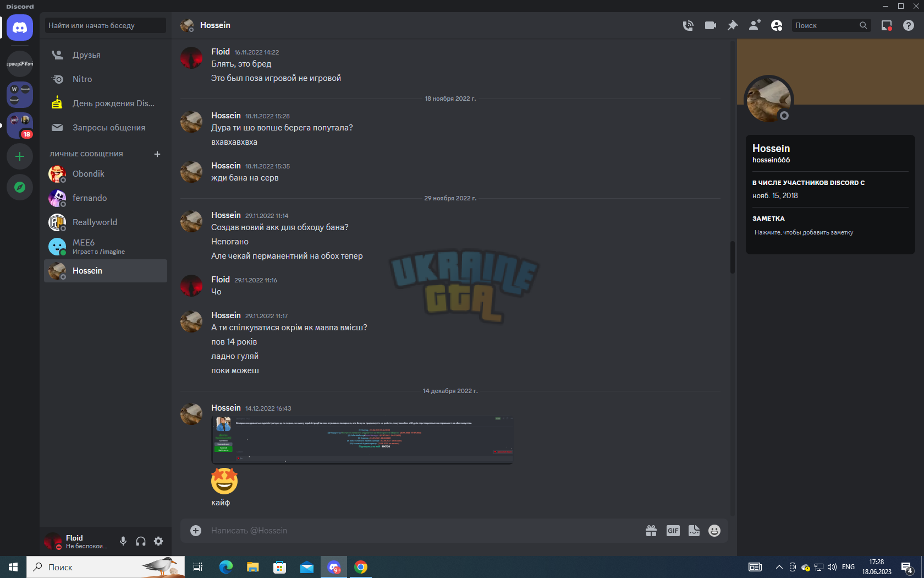
Task: Open the server folder with 18 notifications
Action: [20, 126]
